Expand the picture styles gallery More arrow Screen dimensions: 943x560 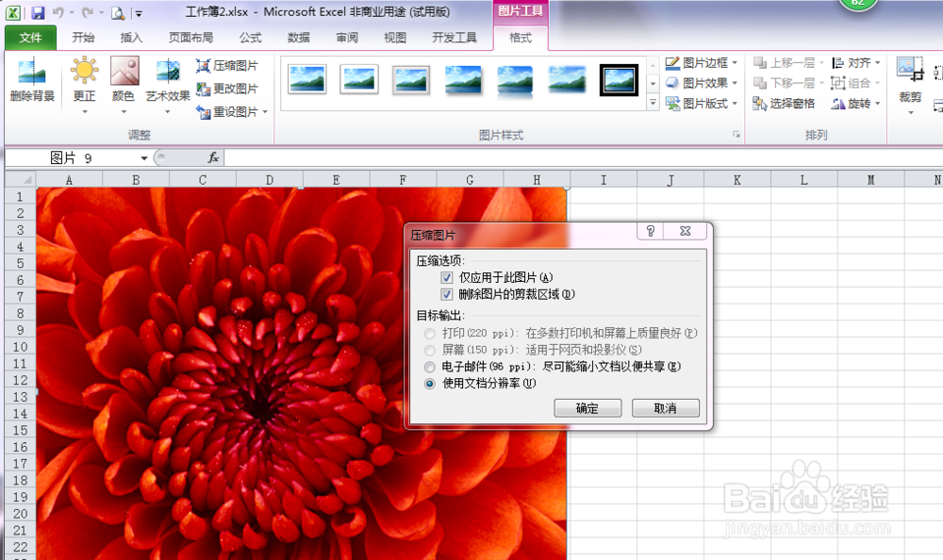[653, 104]
